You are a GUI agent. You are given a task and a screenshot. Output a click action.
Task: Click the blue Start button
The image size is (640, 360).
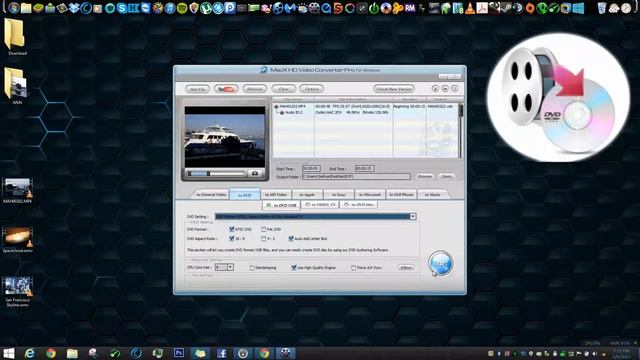(440, 263)
